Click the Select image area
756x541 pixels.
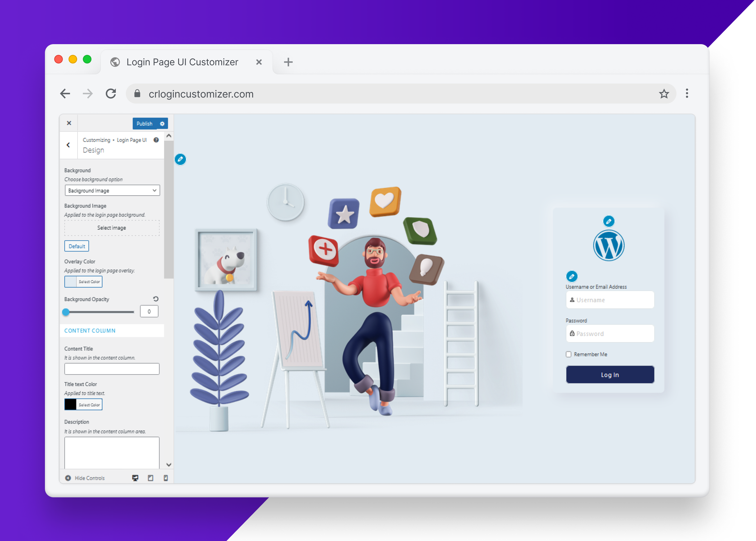pyautogui.click(x=112, y=228)
